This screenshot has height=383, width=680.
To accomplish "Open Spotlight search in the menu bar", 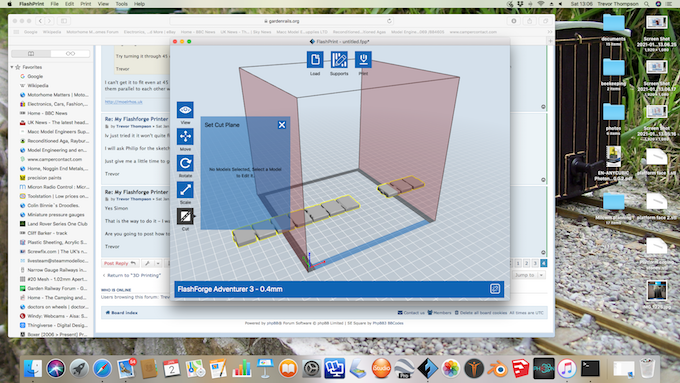I will tap(647, 4).
